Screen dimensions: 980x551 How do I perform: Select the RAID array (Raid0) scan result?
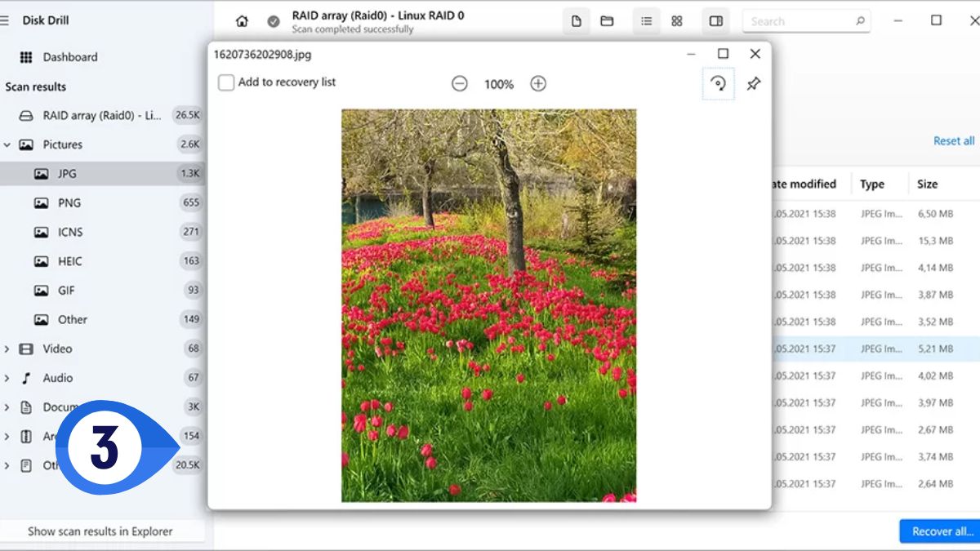[x=102, y=115]
